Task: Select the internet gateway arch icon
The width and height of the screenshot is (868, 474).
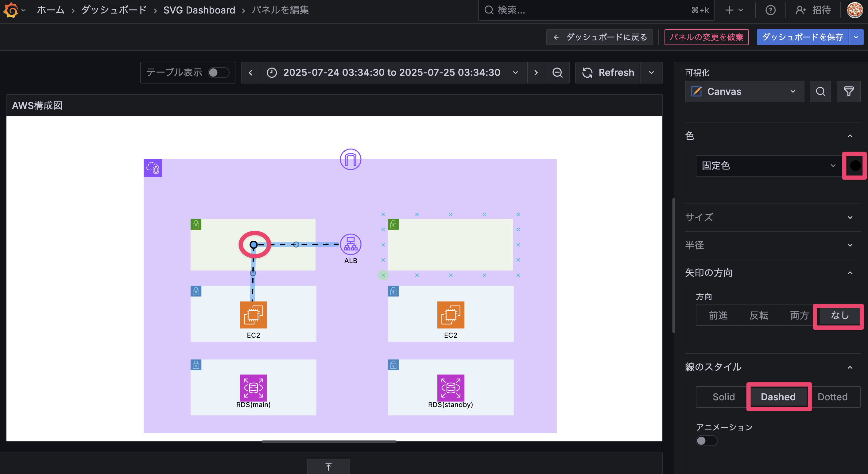Action: coord(351,159)
